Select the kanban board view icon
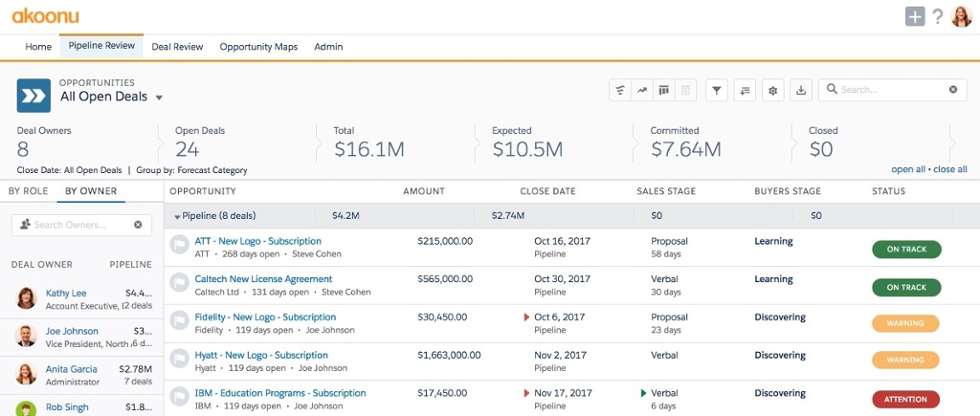980x416 pixels. (664, 90)
